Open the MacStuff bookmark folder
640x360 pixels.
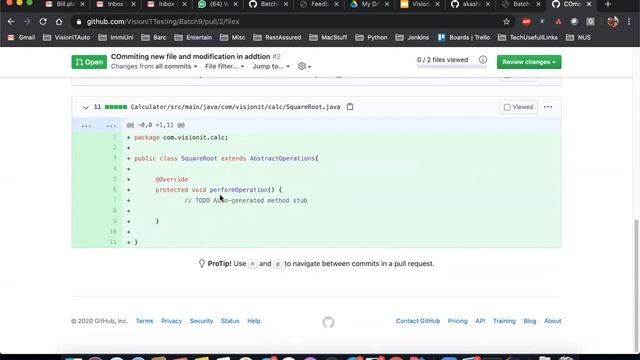coord(328,38)
